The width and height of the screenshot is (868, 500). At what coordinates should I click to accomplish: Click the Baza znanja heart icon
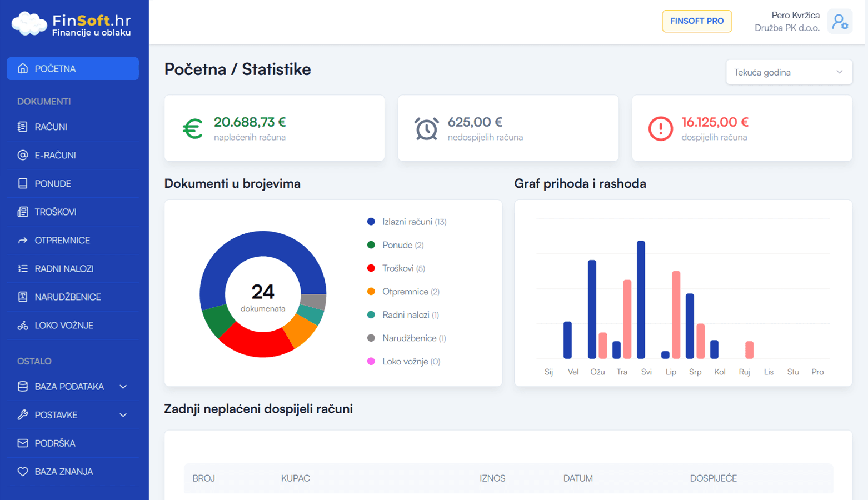[23, 472]
